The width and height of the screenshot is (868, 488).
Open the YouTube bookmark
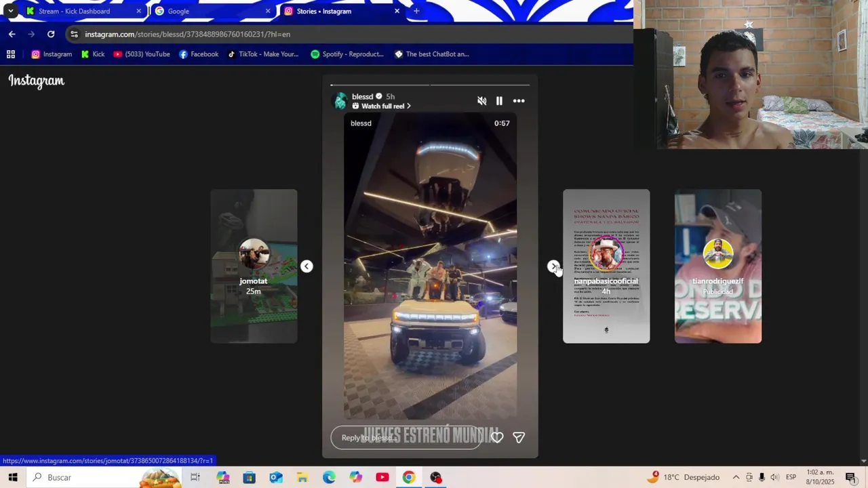tap(142, 54)
